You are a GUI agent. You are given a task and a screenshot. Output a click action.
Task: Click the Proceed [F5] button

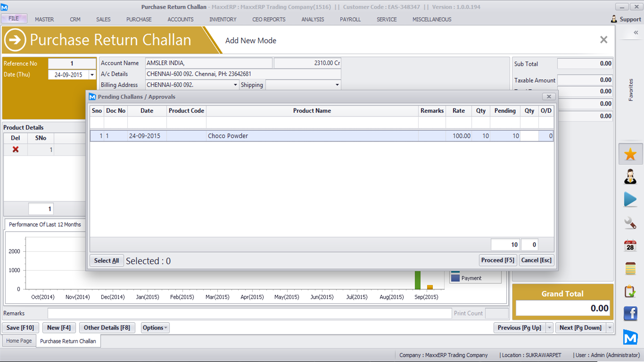click(497, 260)
